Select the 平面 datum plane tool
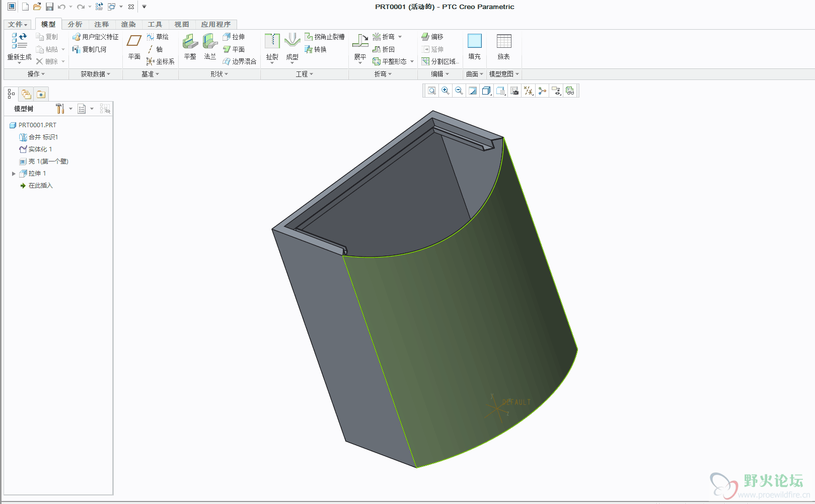 134,47
